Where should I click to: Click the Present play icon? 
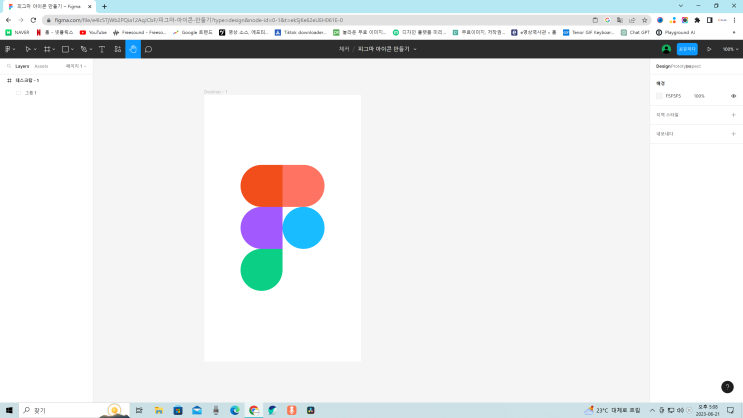point(709,49)
